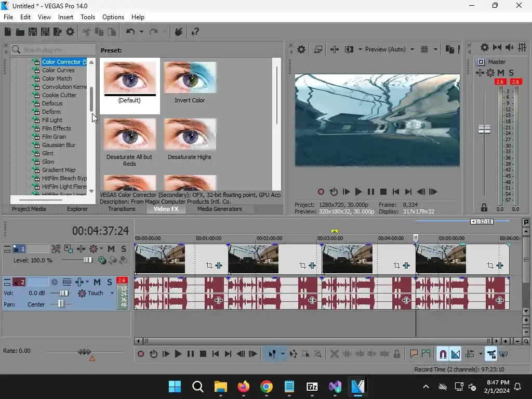
Task: Mute audio Track 2 with M button
Action: [x=97, y=282]
